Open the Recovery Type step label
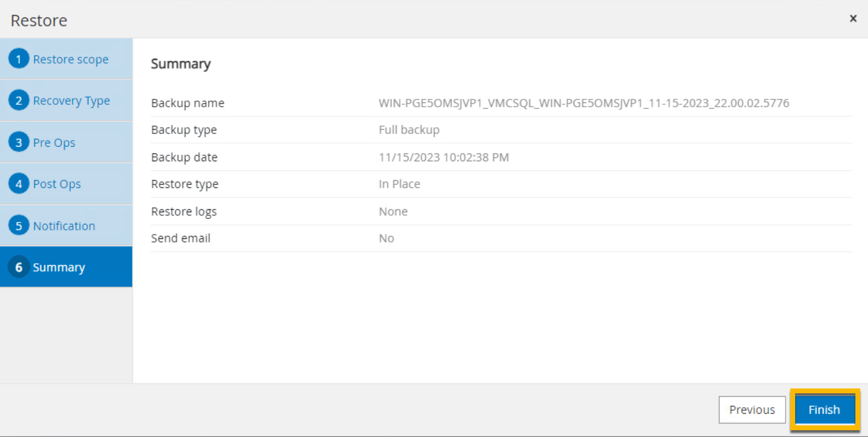868x437 pixels. (x=71, y=101)
